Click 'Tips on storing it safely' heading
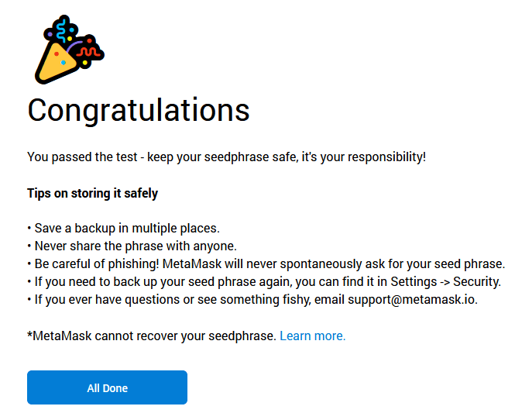The height and width of the screenshot is (420, 522). pos(92,193)
